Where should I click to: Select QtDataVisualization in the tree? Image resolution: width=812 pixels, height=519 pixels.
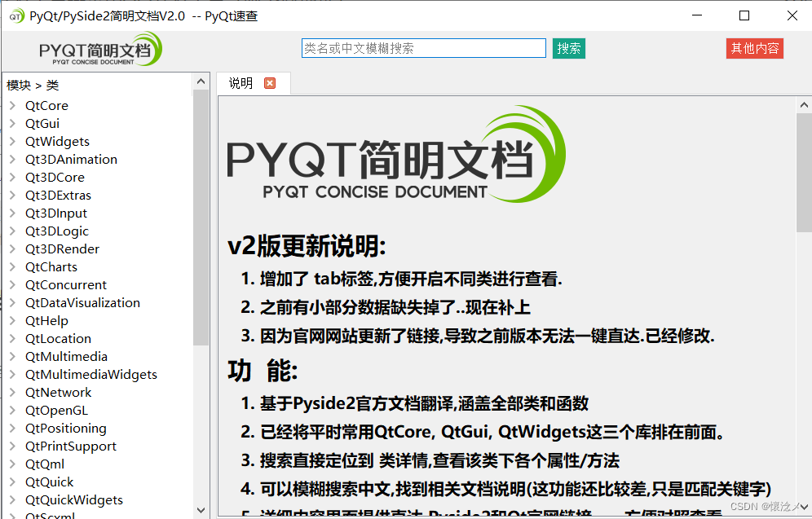82,303
